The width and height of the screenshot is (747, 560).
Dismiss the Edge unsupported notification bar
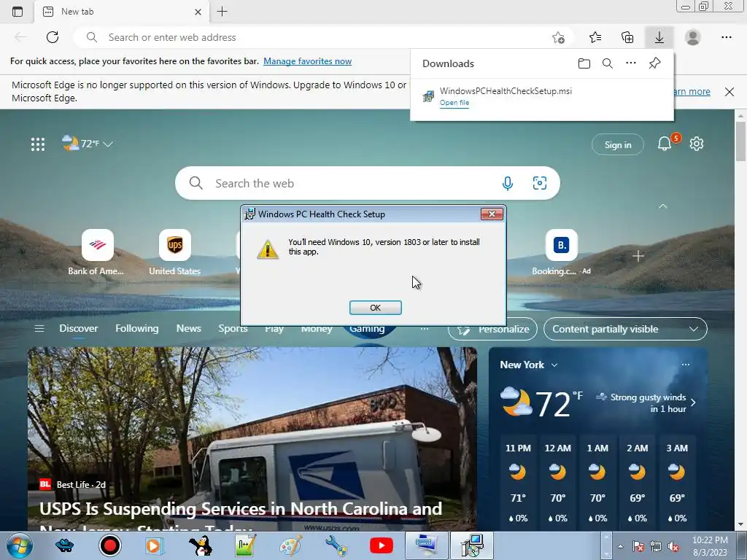point(729,92)
